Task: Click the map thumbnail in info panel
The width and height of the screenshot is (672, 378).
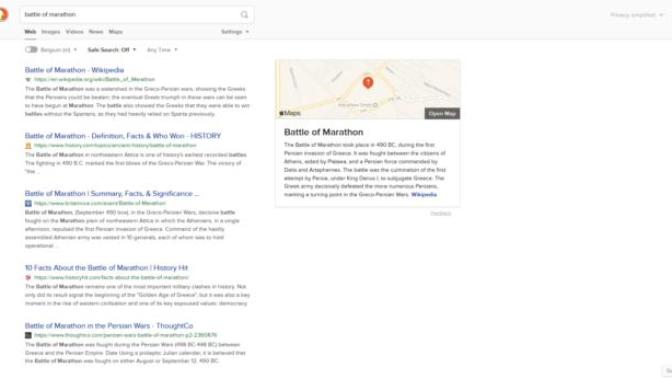Action: 368,89
